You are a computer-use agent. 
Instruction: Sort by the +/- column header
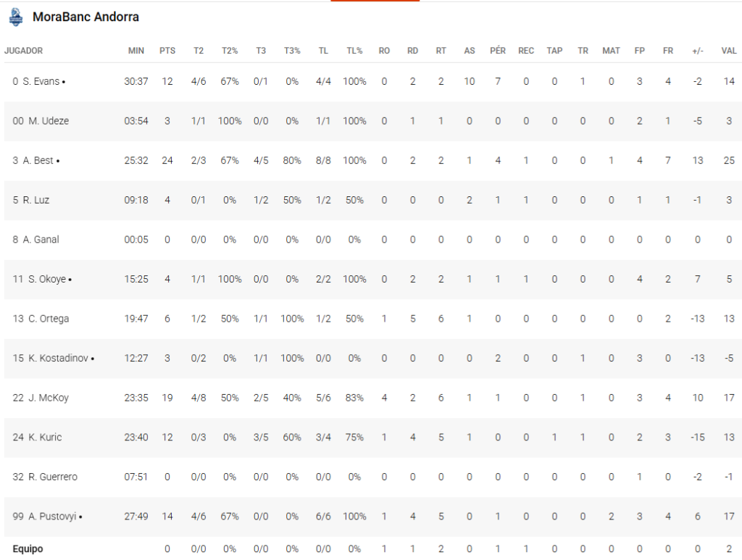pos(697,51)
